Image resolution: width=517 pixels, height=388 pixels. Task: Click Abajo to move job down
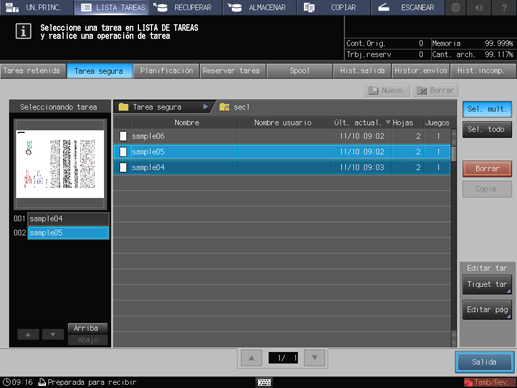click(88, 340)
